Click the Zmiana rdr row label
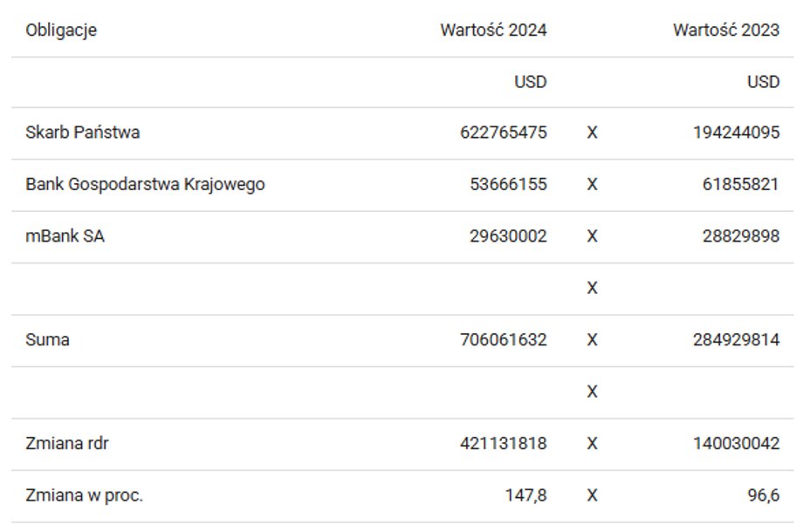The width and height of the screenshot is (803, 532). click(67, 444)
